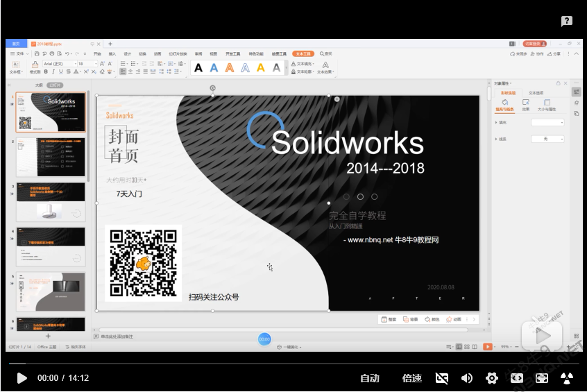Image resolution: width=587 pixels, height=392 pixels.
Task: Select the align left paragraph icon
Action: [123, 71]
